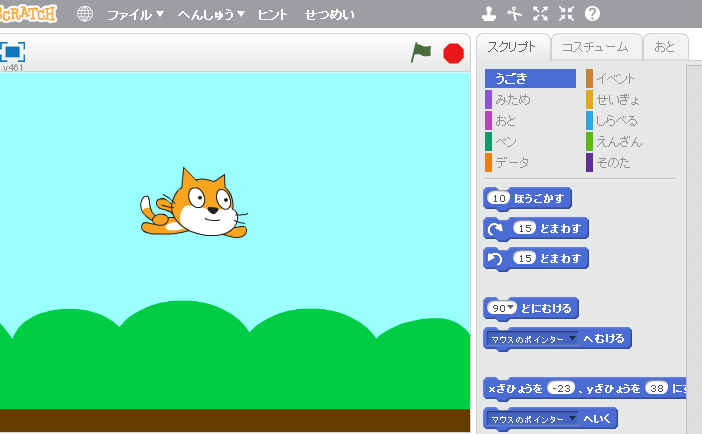Click the counterclockwise 15 どまわす block
This screenshot has width=702, height=434.
[536, 258]
